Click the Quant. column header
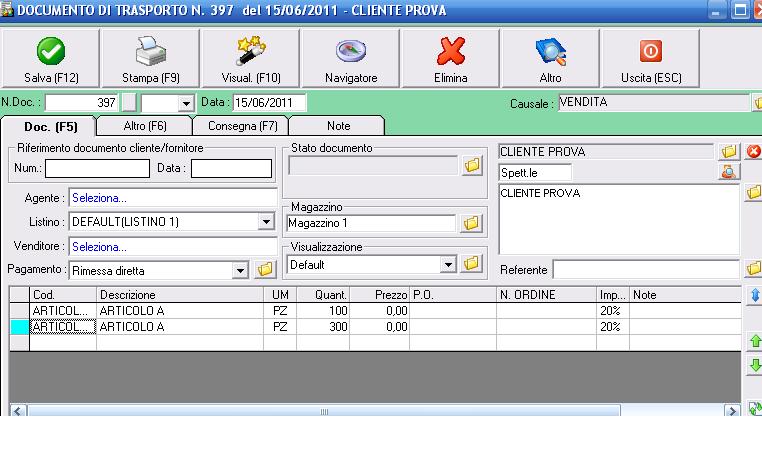The height and width of the screenshot is (450, 762). pos(323,295)
